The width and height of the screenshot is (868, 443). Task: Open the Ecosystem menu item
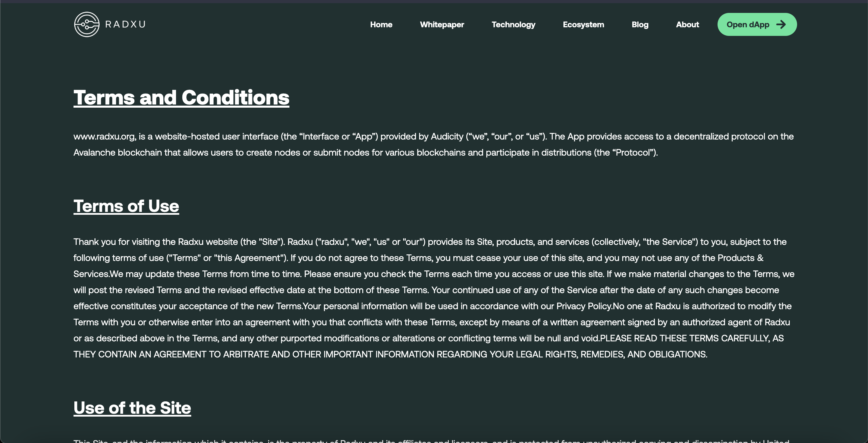[583, 25]
